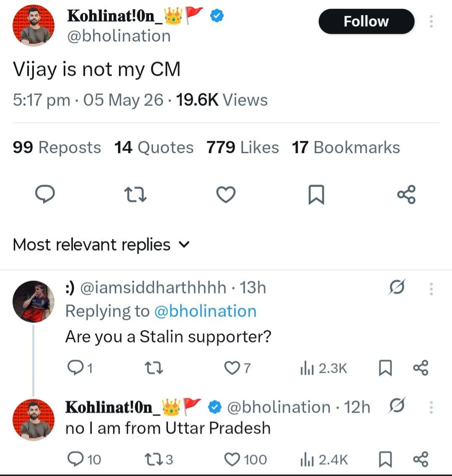
Task: Reply to the 'Uttar Pradesh' comment
Action: pos(84,459)
